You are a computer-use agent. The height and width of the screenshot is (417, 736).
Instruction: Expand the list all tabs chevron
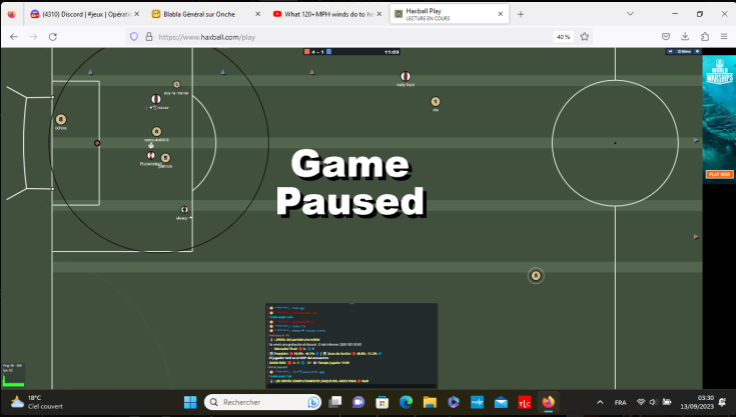point(630,14)
